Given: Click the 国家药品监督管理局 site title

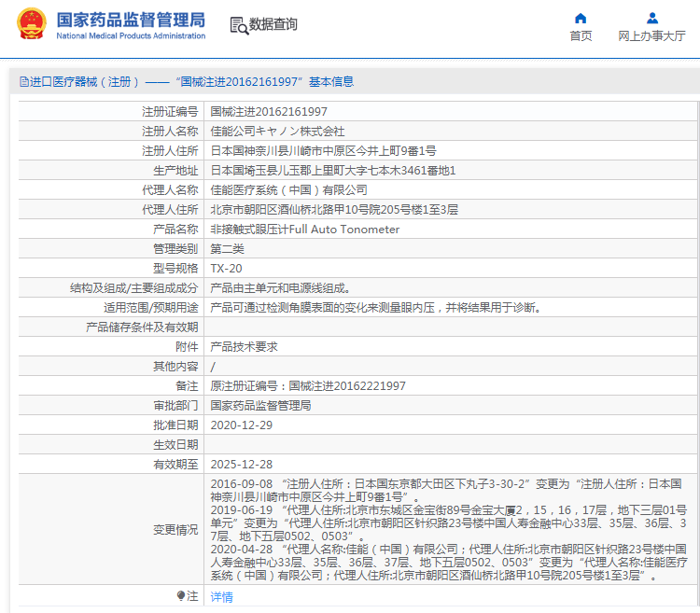Looking at the screenshot, I should click(131, 20).
